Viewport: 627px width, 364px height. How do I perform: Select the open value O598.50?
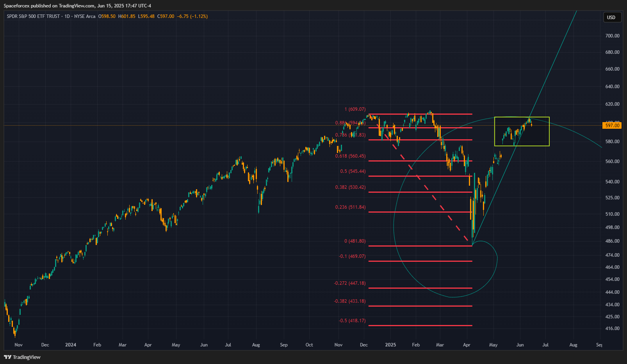coord(107,16)
